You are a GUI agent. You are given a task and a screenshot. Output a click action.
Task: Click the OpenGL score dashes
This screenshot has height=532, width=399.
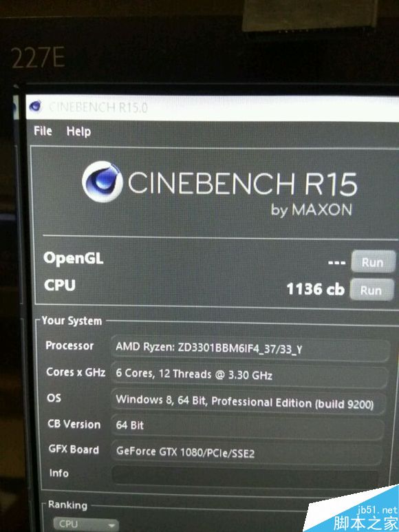coord(336,263)
